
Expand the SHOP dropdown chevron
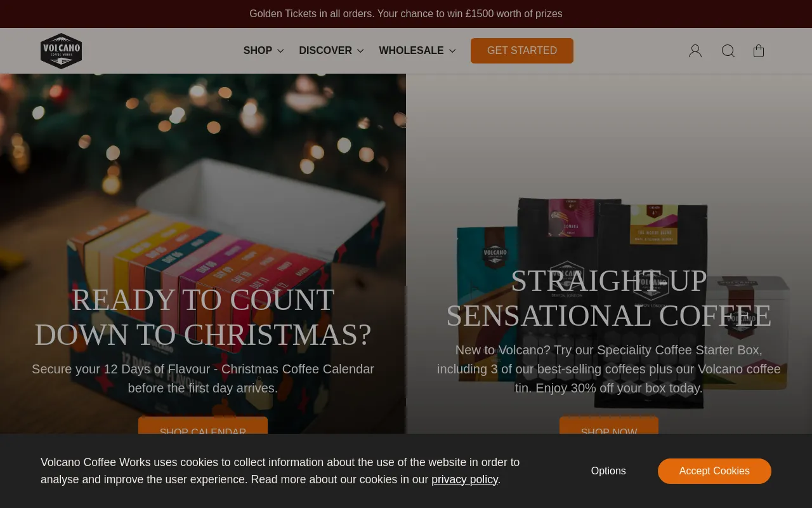tap(280, 51)
